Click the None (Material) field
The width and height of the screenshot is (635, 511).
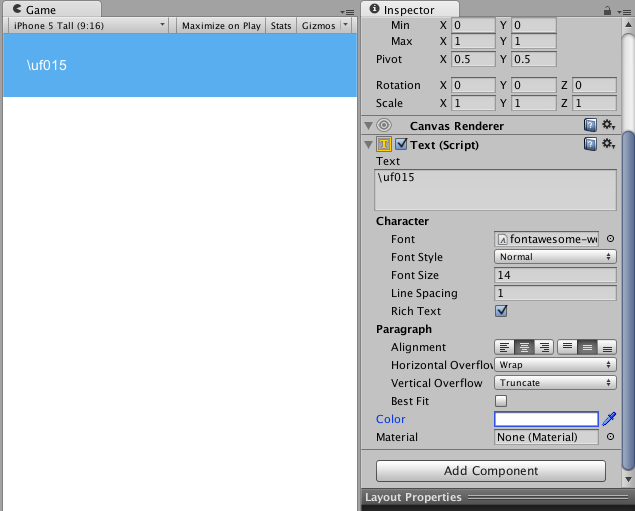coord(546,437)
